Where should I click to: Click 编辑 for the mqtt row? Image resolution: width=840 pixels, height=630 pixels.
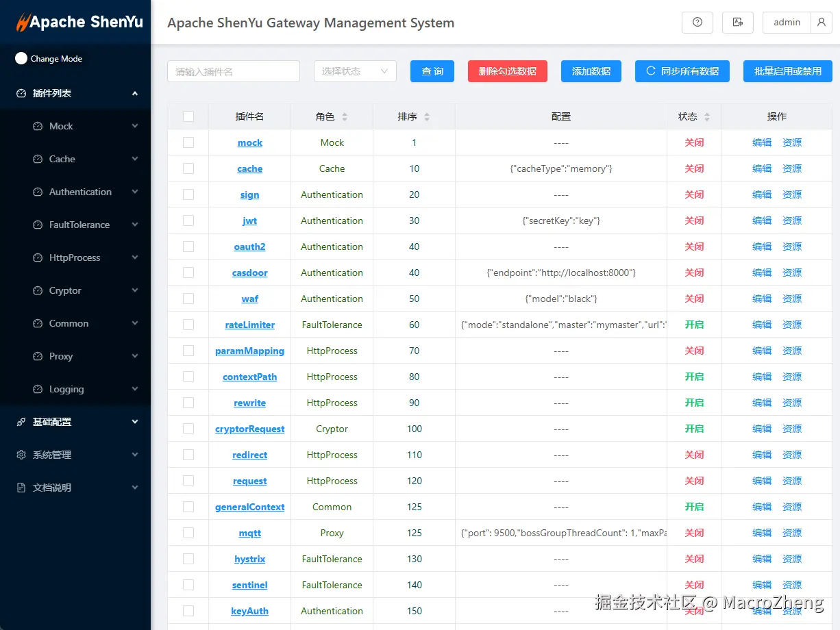click(x=762, y=533)
